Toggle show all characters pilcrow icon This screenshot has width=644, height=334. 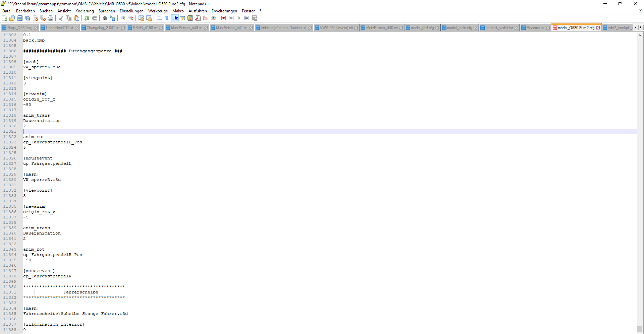click(x=167, y=18)
